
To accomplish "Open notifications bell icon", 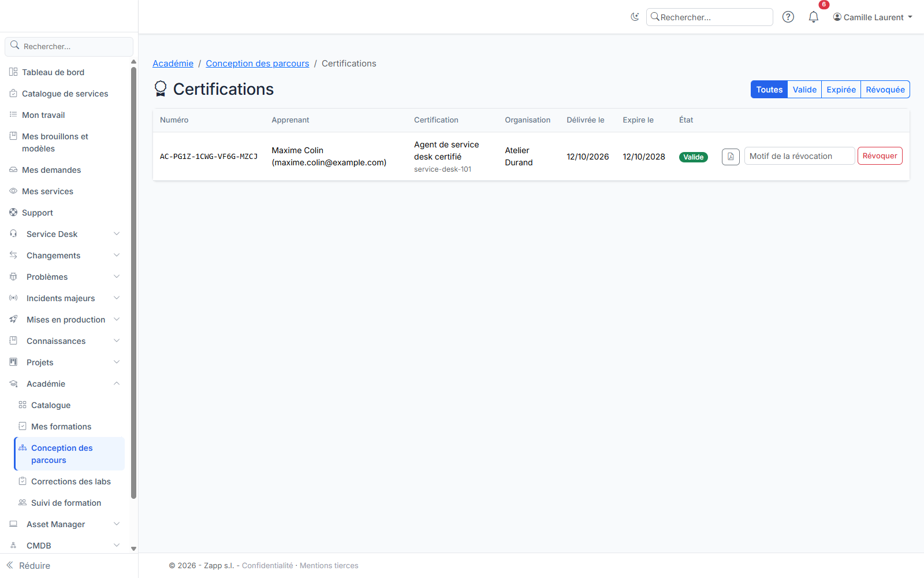I will pos(813,17).
